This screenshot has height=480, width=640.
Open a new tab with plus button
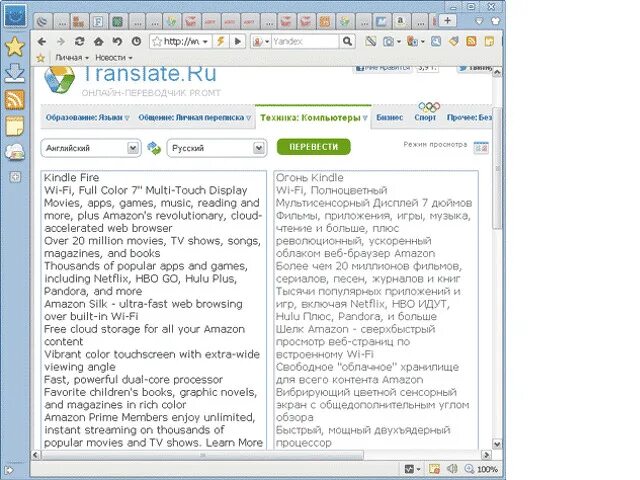click(447, 20)
